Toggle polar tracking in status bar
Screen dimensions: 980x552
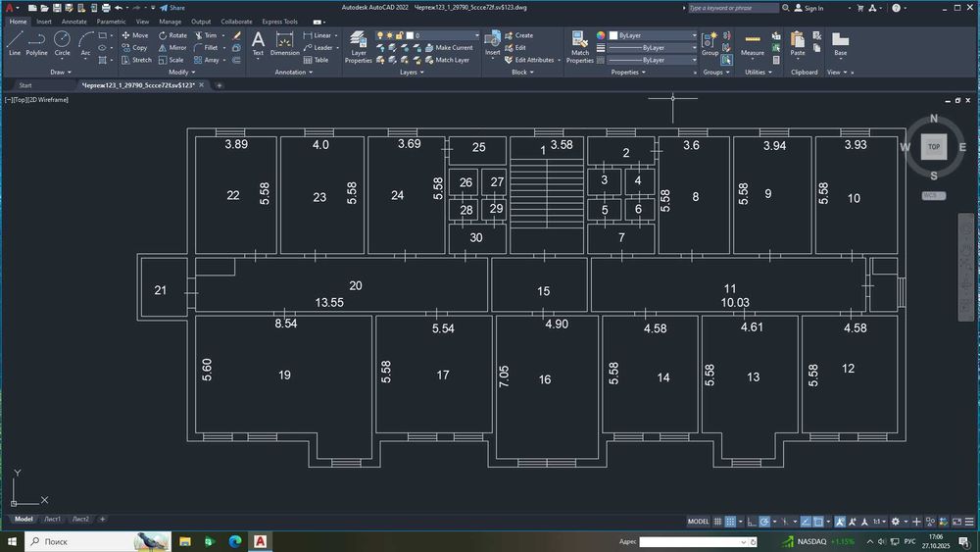tap(764, 521)
